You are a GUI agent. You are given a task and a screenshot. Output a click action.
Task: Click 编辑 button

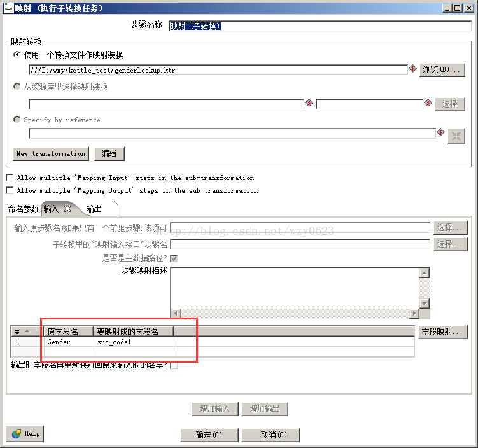(x=109, y=154)
